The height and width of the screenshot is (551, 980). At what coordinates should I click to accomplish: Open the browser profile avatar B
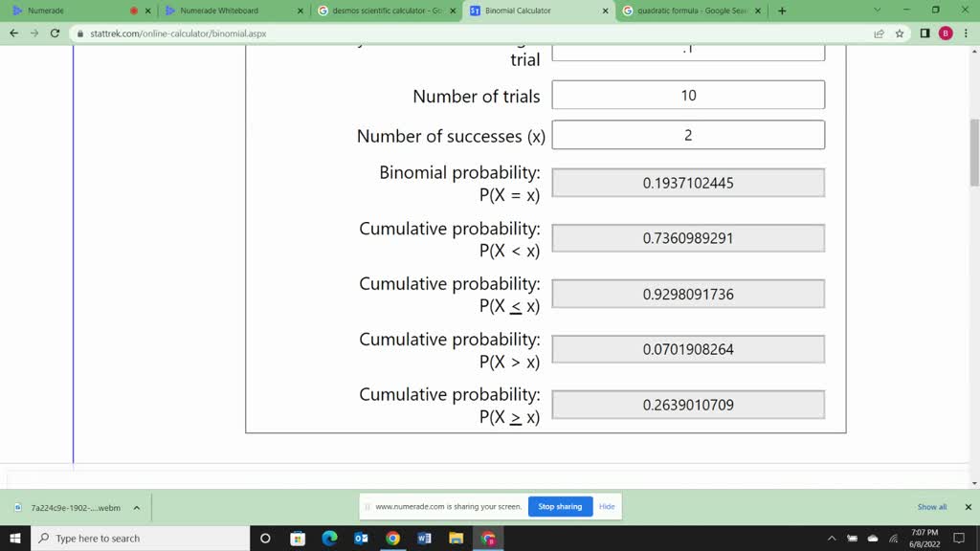tap(945, 32)
